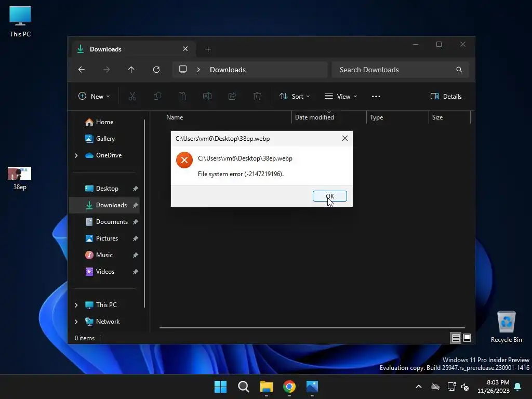
Task: Open File Explorer from taskbar
Action: click(267, 387)
